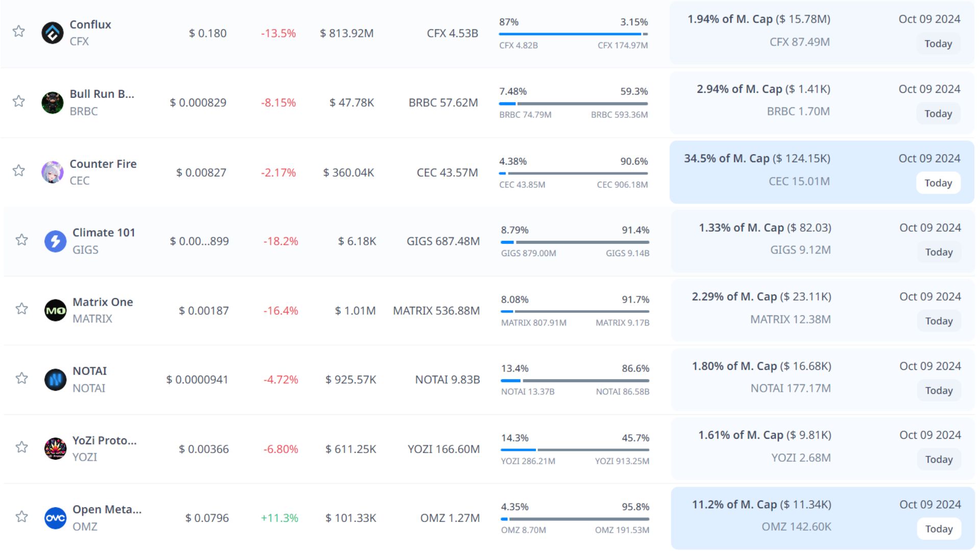The width and height of the screenshot is (980, 551).
Task: Click the Bull Run BRBC logo icon
Action: coord(52,103)
